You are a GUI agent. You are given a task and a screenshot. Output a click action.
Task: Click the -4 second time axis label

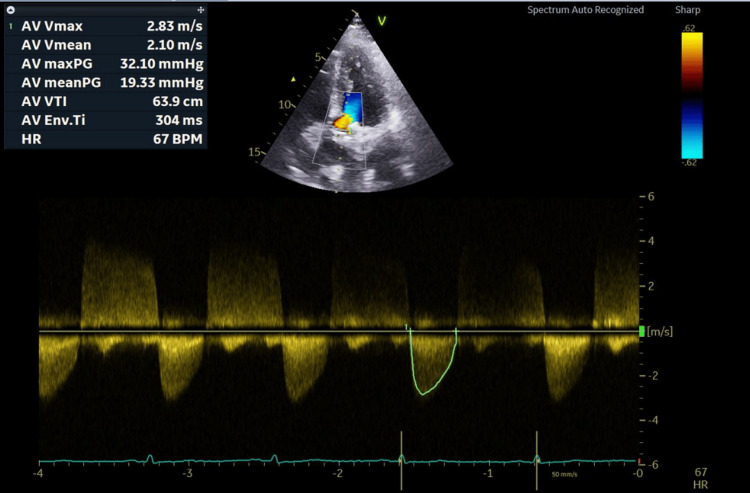pos(38,473)
